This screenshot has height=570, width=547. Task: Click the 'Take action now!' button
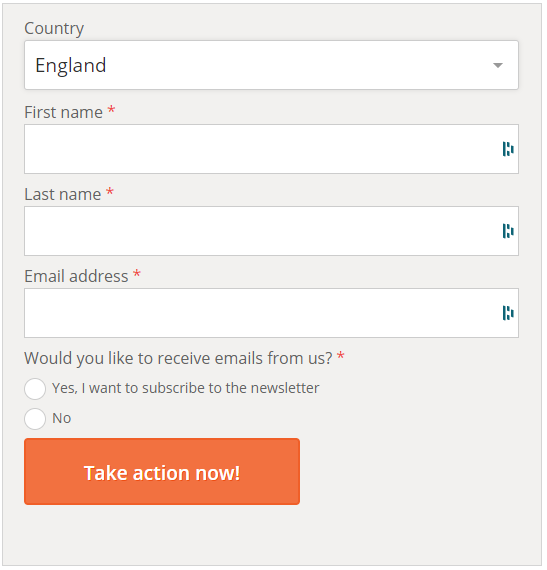coord(162,471)
